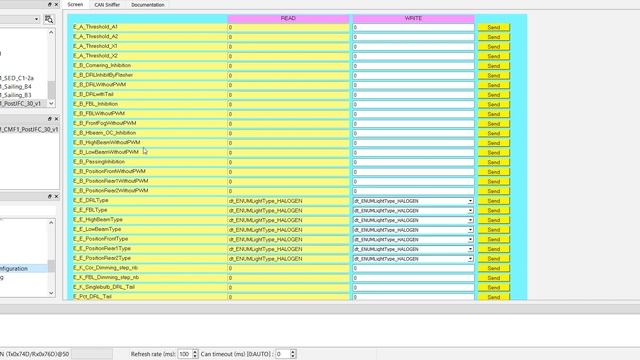
Task: Open the E_E_PositionFrontType write dropdown
Action: 470,240
